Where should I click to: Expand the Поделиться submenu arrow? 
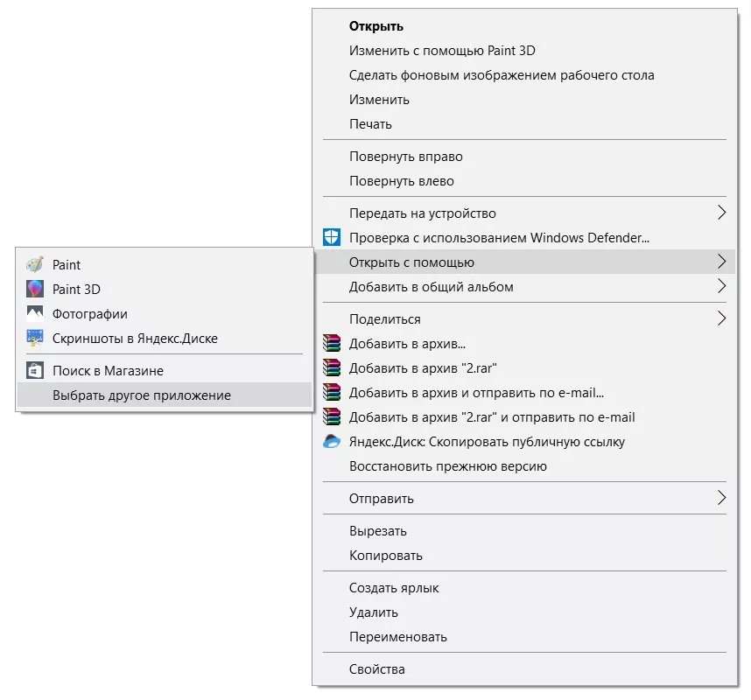(x=721, y=318)
